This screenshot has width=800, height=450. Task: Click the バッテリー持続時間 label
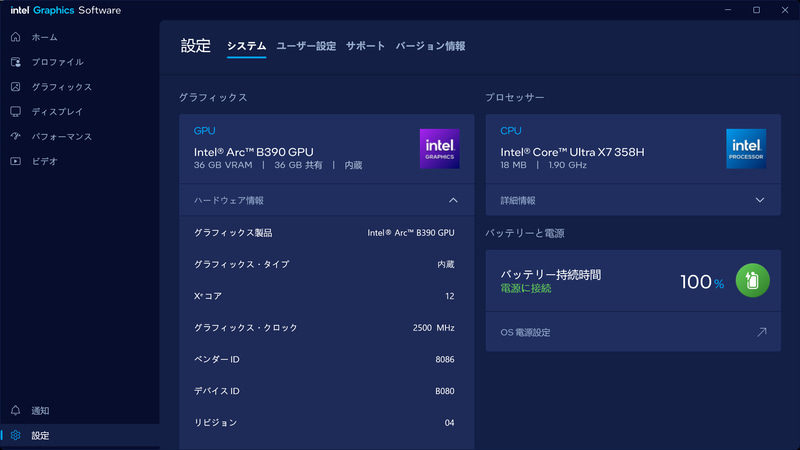click(x=551, y=274)
